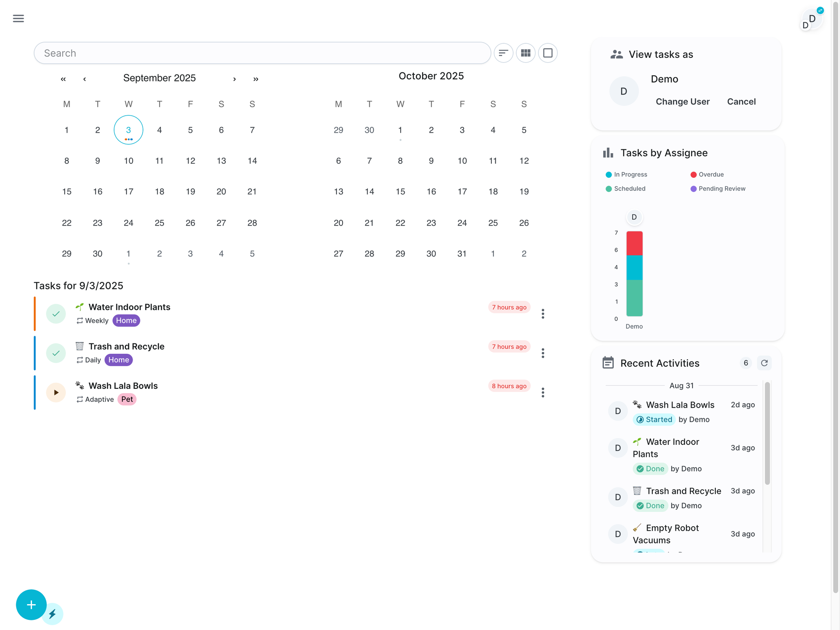The height and width of the screenshot is (630, 840).
Task: Go to next month with single chevron
Action: pyautogui.click(x=234, y=79)
